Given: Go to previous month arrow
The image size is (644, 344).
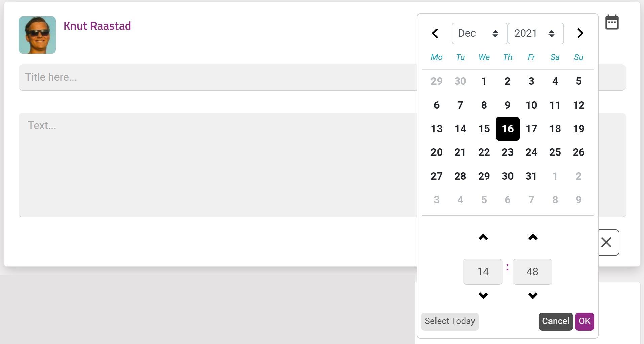Looking at the screenshot, I should coord(435,33).
